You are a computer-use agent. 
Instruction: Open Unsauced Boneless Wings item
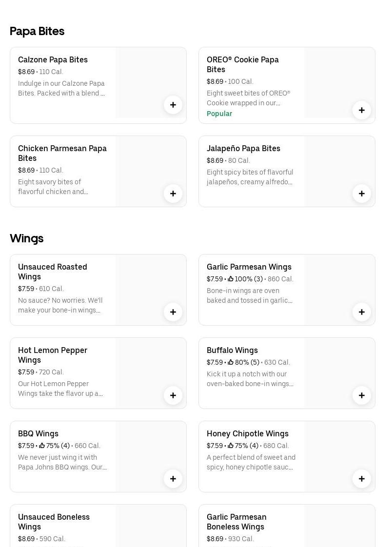[x=54, y=522]
